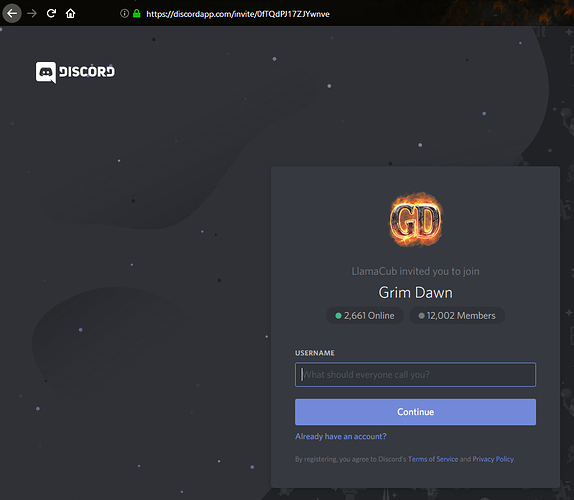The image size is (574, 500).
Task: Click the USERNAME field label
Action: click(315, 353)
